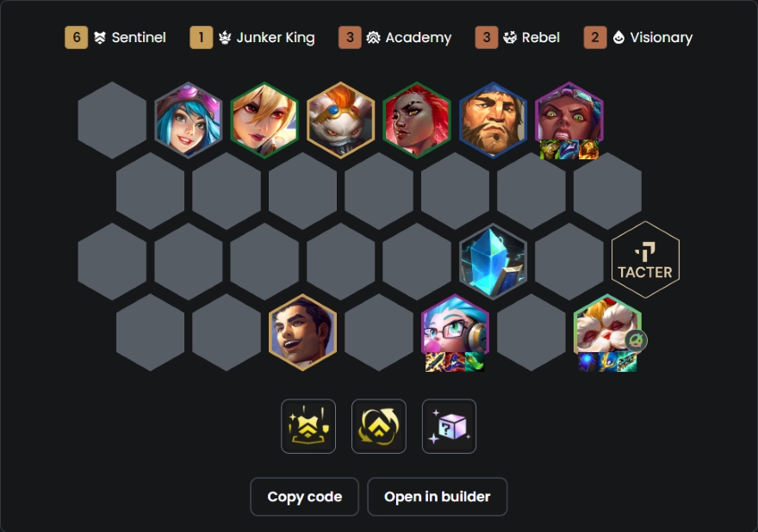
Task: Click the mystery box augment icon
Action: pyautogui.click(x=449, y=426)
